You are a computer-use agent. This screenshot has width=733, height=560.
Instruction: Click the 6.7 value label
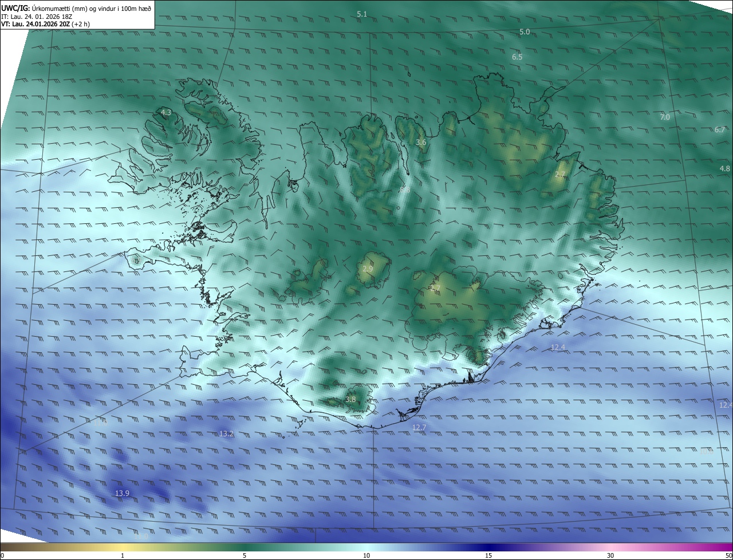tap(720, 130)
